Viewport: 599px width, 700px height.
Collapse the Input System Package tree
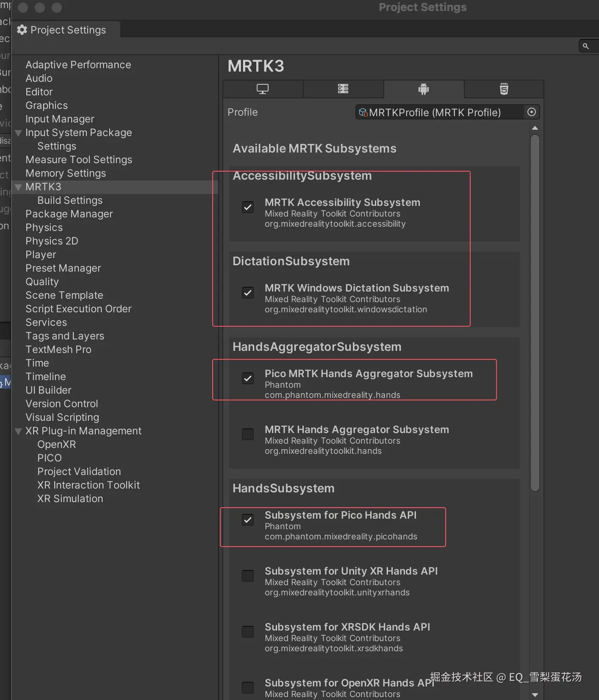[x=18, y=133]
